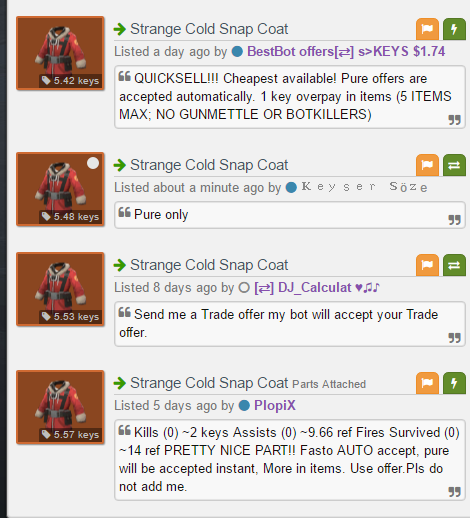Click Strange Cold Snap Coat title listed a day ago
This screenshot has height=518, width=470.
coord(209,29)
